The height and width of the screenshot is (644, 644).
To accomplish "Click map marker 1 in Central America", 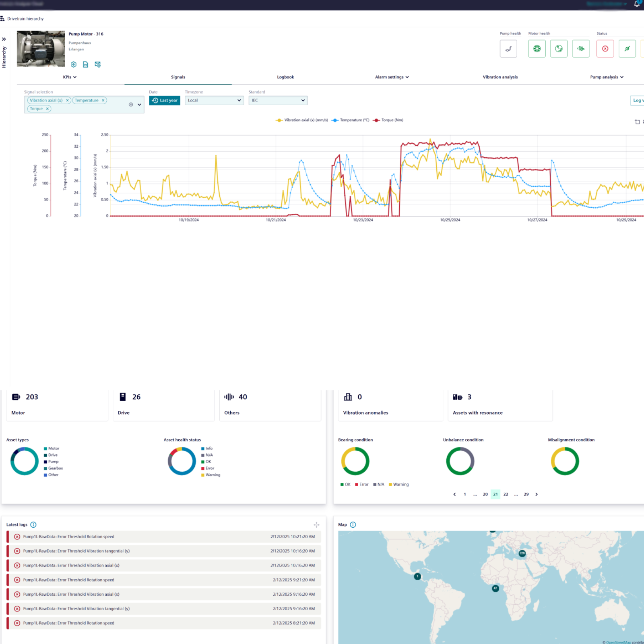I will (417, 577).
